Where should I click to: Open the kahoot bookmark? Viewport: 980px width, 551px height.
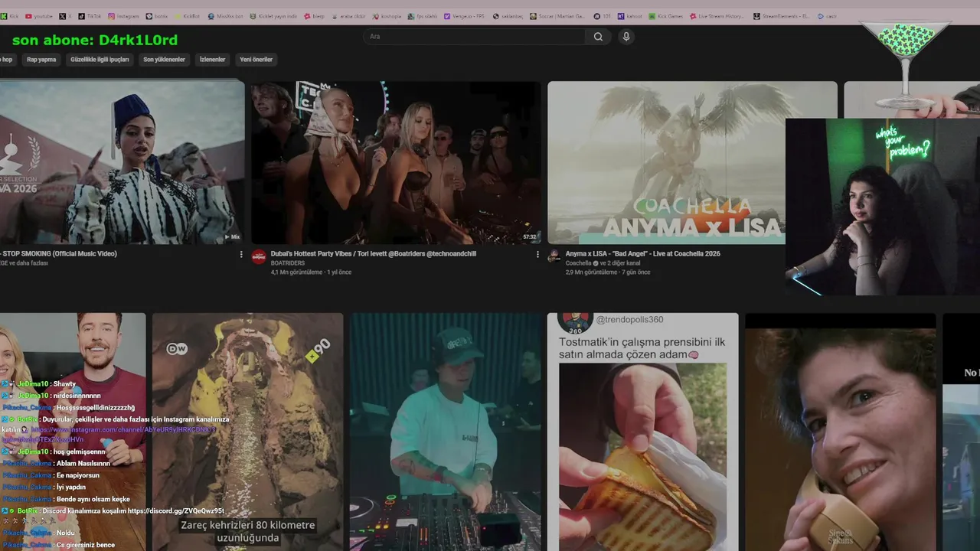[x=630, y=16]
